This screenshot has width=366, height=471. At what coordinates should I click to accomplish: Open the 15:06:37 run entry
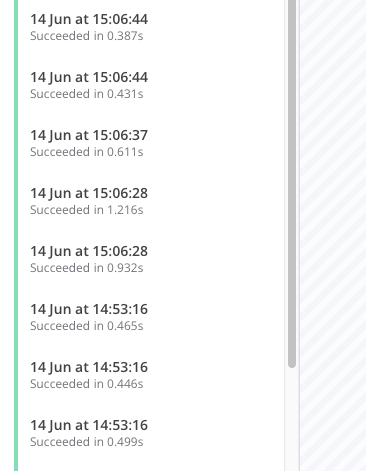click(151, 143)
